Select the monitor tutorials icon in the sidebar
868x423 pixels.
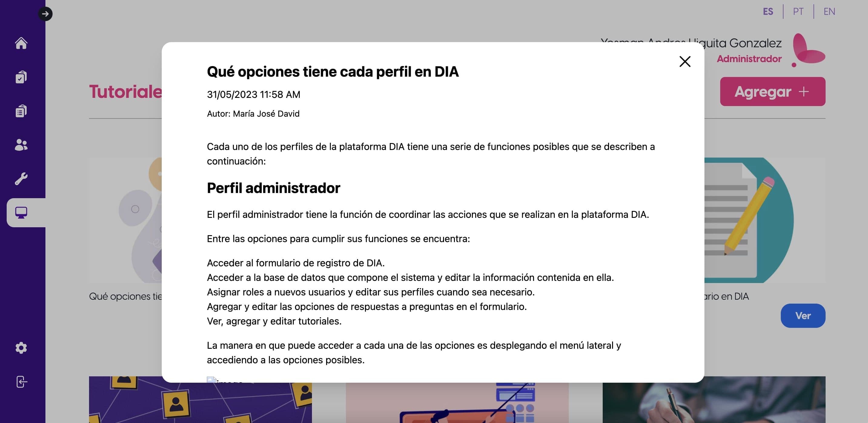coord(21,213)
